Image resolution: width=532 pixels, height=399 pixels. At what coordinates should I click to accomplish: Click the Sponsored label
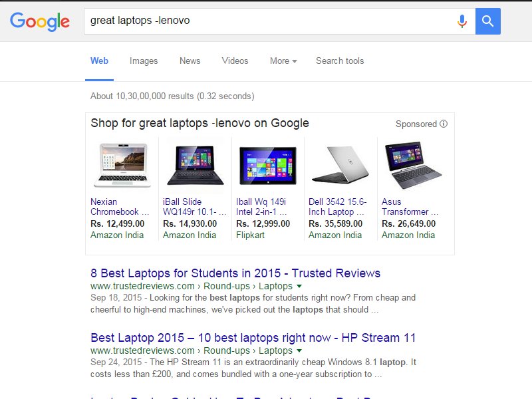pos(416,124)
